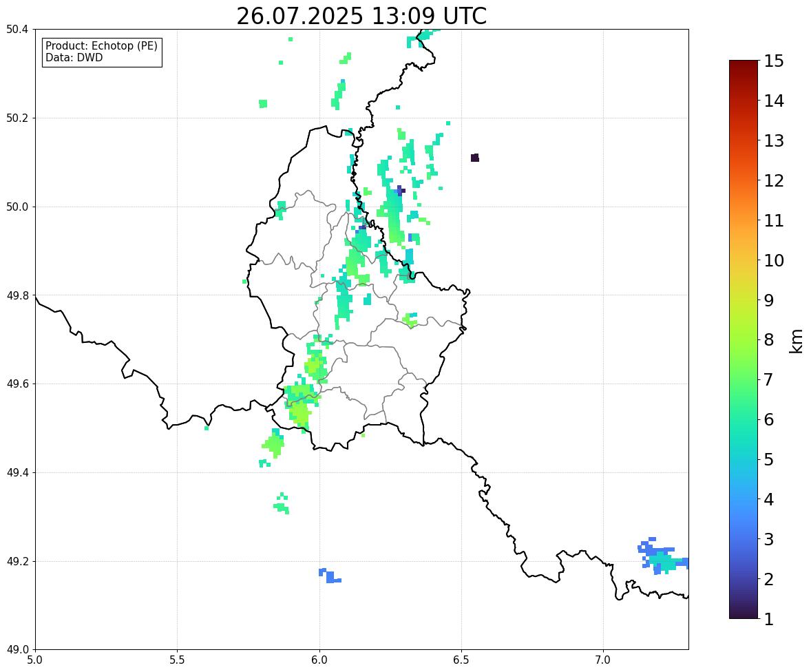
Task: Click the latitude axis label 50.0
Action: pyautogui.click(x=17, y=207)
